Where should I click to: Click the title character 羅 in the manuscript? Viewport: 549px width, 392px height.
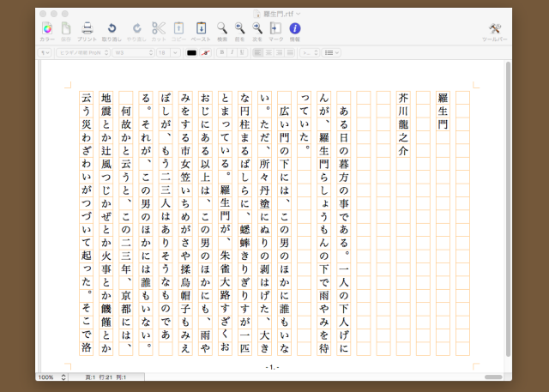click(443, 98)
